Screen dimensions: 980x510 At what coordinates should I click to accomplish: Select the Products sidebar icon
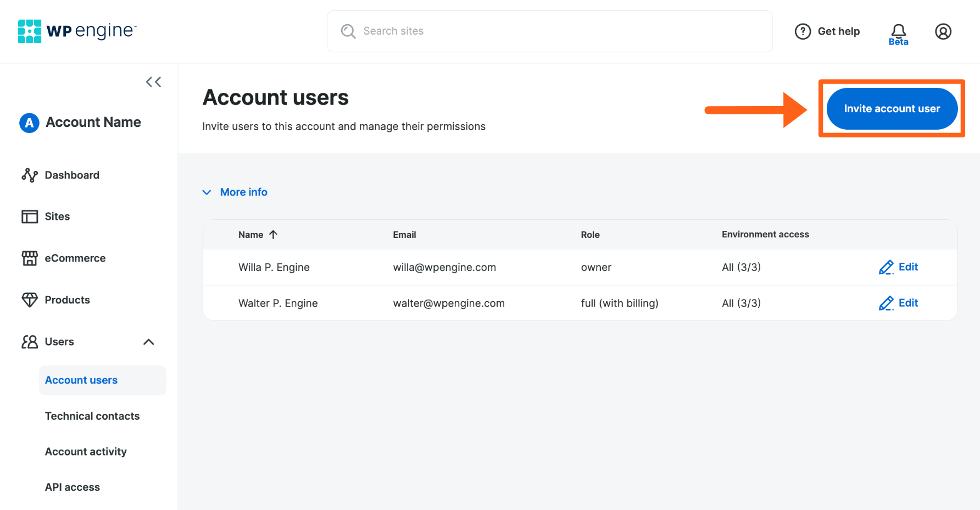coord(30,300)
